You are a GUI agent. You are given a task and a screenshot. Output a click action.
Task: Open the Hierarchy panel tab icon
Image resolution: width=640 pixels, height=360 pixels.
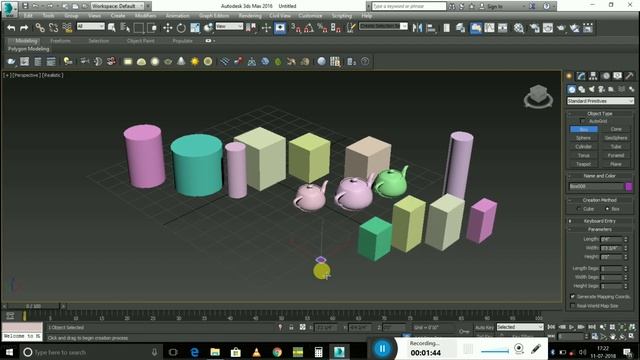pos(593,76)
